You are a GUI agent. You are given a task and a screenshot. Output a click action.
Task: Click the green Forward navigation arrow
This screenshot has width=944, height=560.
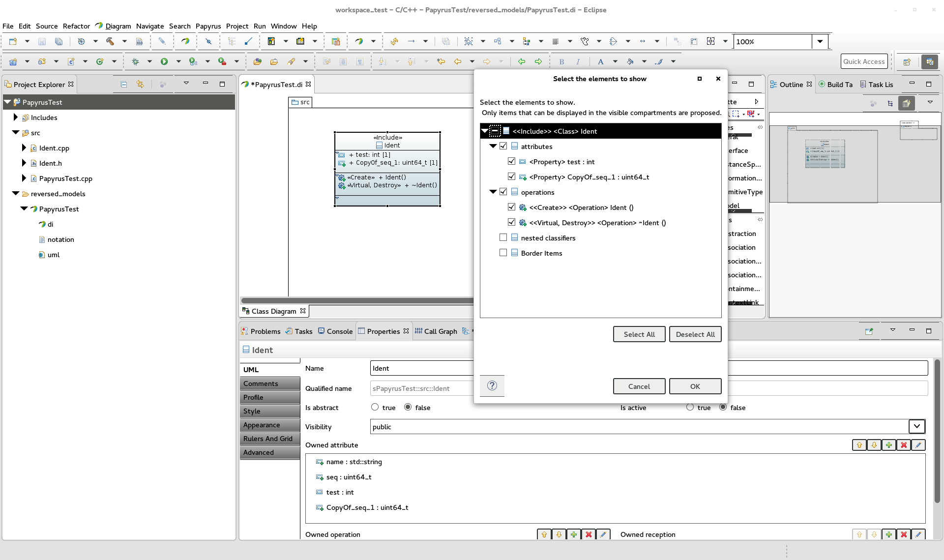coord(538,61)
